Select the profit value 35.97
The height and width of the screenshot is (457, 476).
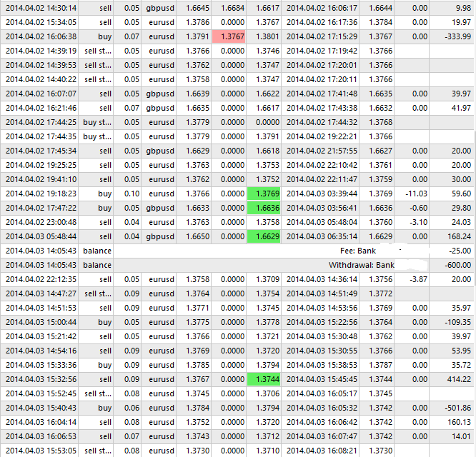[461, 308]
